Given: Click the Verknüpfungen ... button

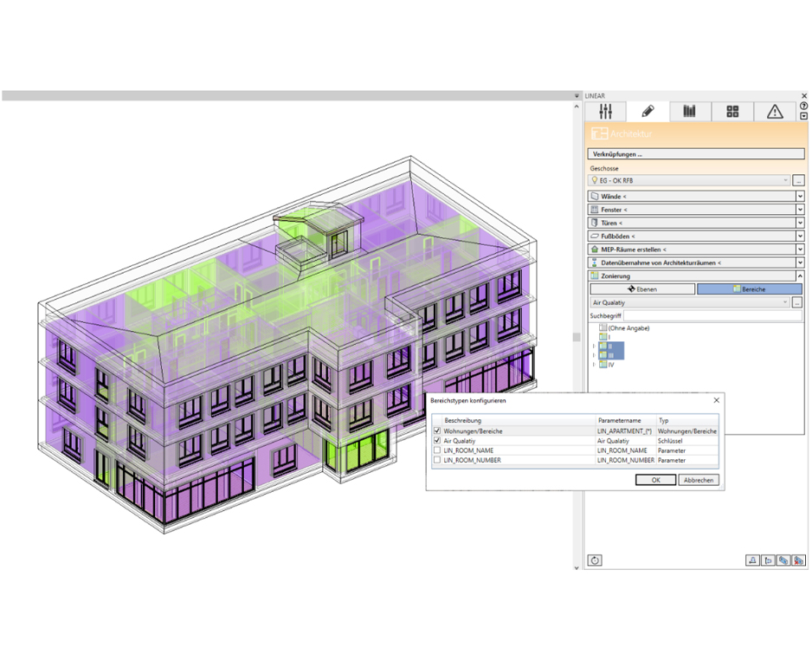Looking at the screenshot, I should pyautogui.click(x=696, y=154).
